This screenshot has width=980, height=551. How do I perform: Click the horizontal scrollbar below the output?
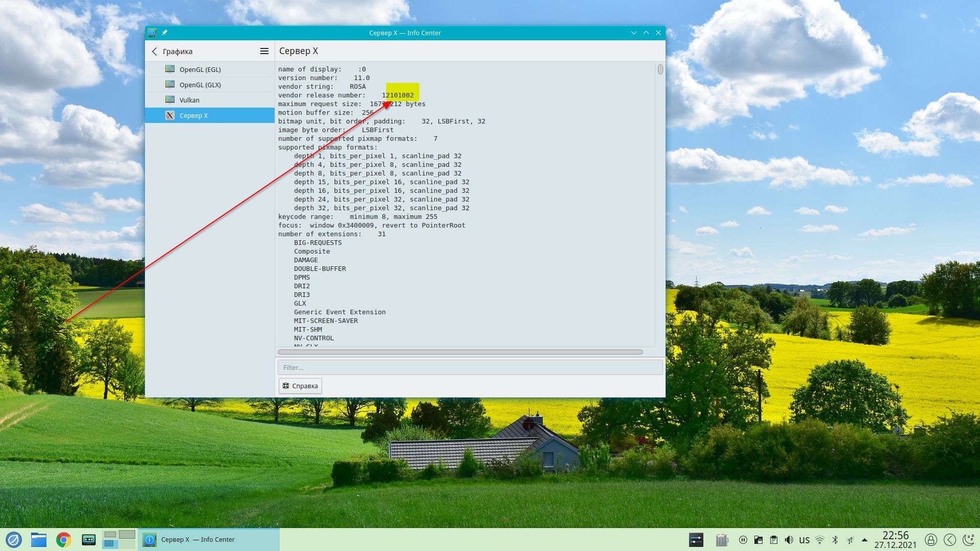(x=459, y=352)
